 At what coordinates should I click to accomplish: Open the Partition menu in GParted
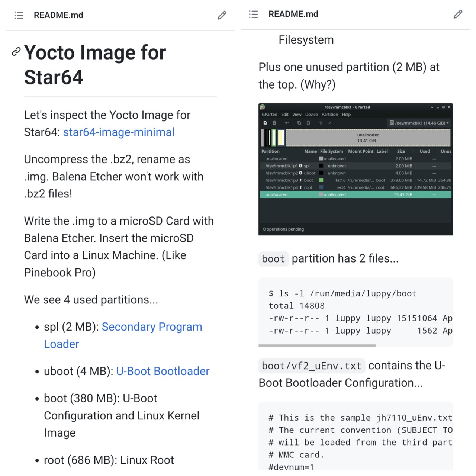[x=329, y=115]
